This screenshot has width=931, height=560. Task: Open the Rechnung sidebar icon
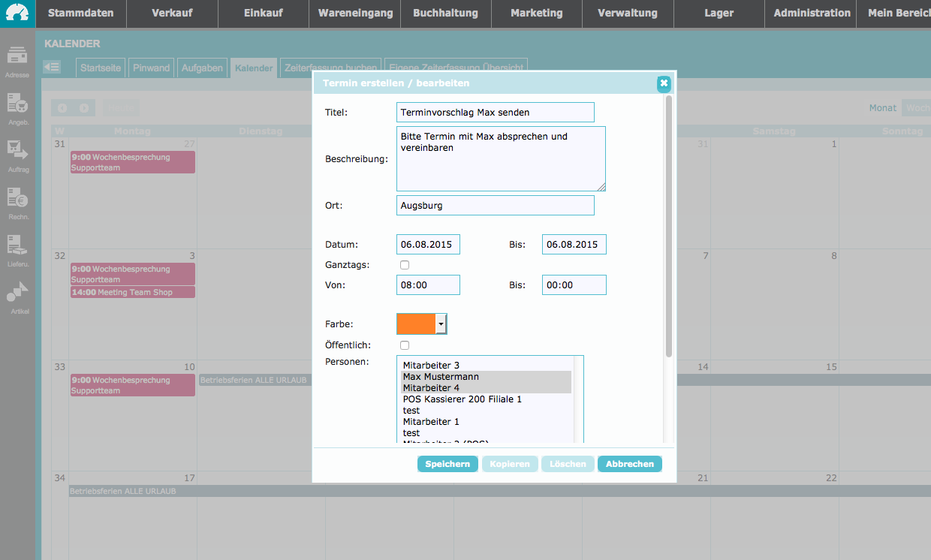pyautogui.click(x=17, y=198)
